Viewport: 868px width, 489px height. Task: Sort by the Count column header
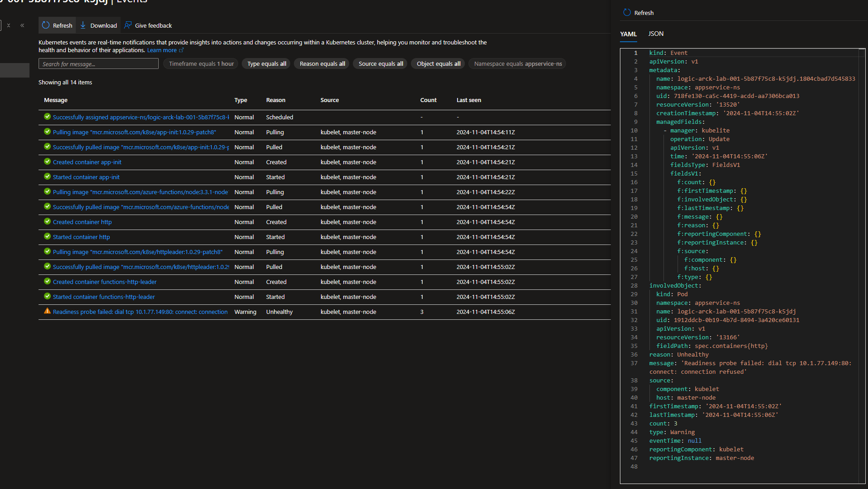pyautogui.click(x=429, y=100)
